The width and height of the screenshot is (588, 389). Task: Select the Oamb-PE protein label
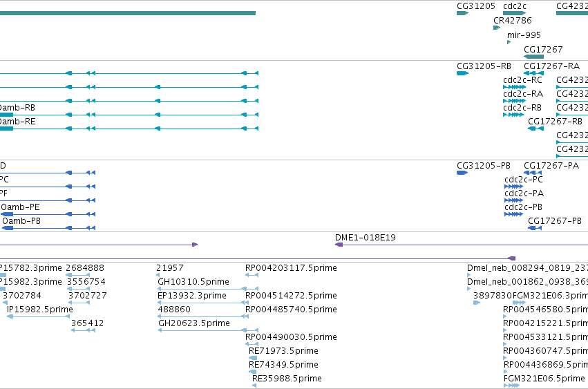click(20, 207)
